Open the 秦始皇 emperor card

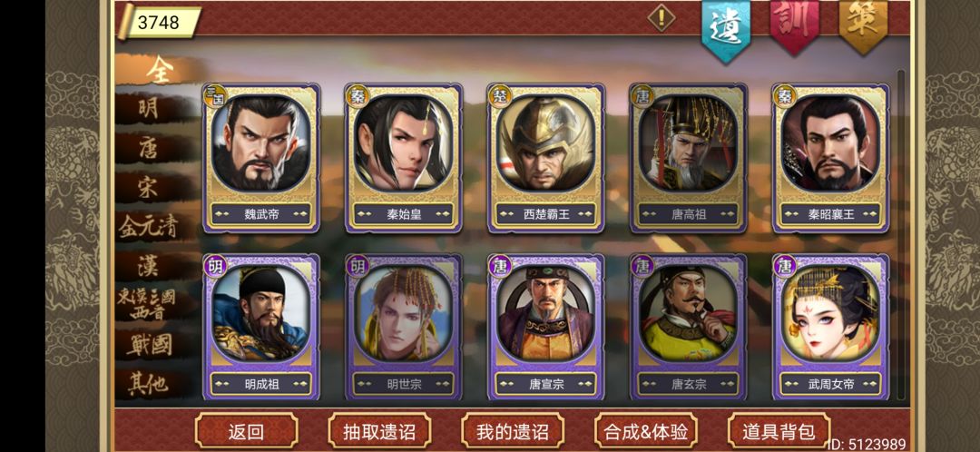click(404, 158)
